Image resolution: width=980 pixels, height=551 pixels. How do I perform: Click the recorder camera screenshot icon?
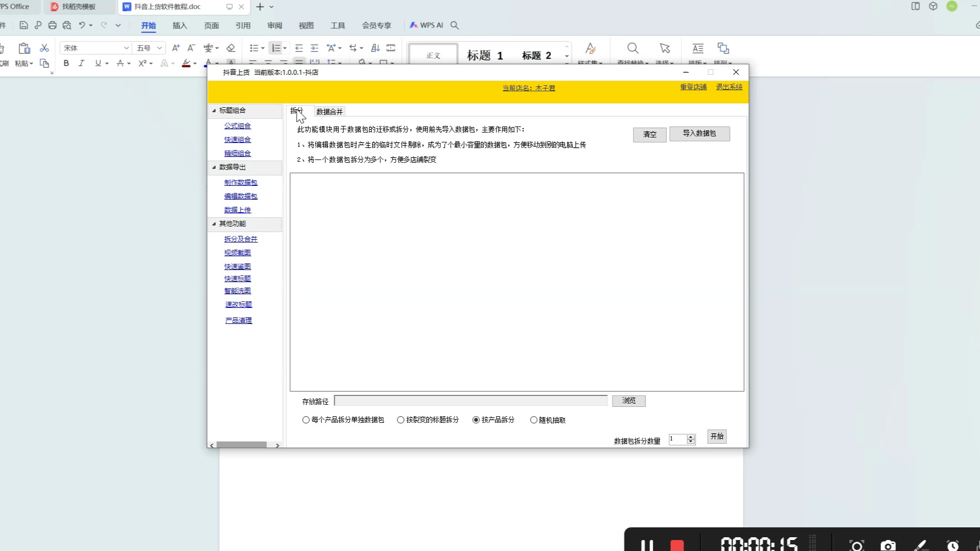[888, 545]
